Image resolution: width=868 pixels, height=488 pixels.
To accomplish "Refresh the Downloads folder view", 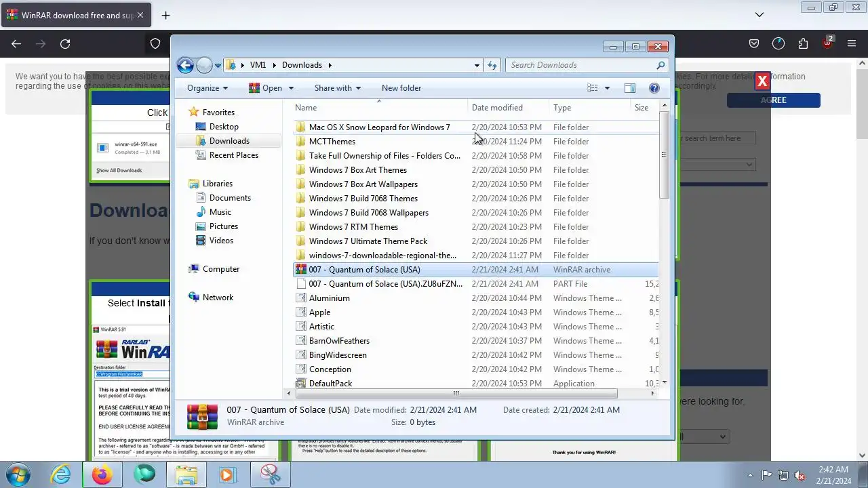I will [492, 65].
